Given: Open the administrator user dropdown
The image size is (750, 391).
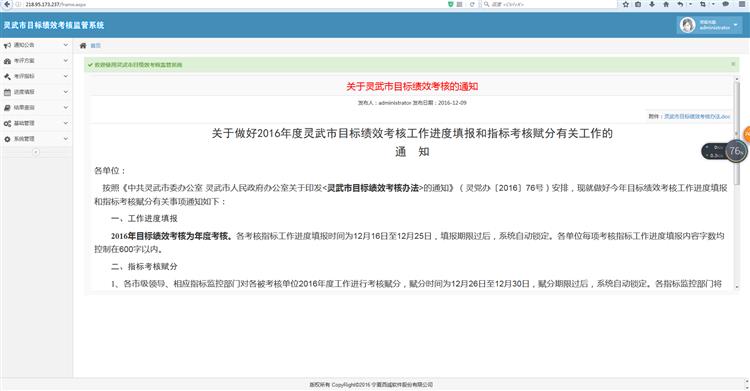Looking at the screenshot, I should 710,25.
